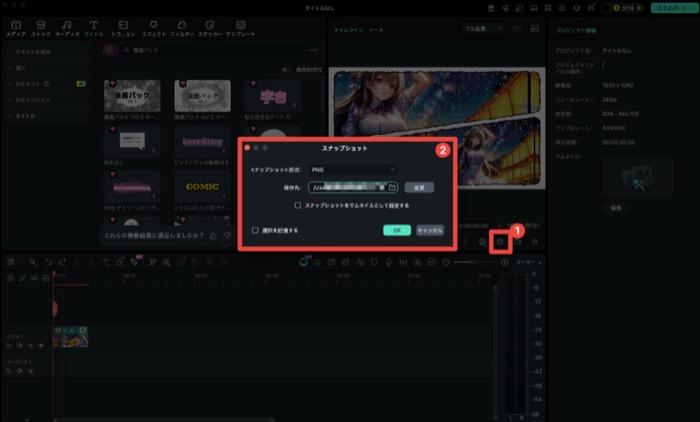
Task: Click the title search field
Action: (x=214, y=50)
